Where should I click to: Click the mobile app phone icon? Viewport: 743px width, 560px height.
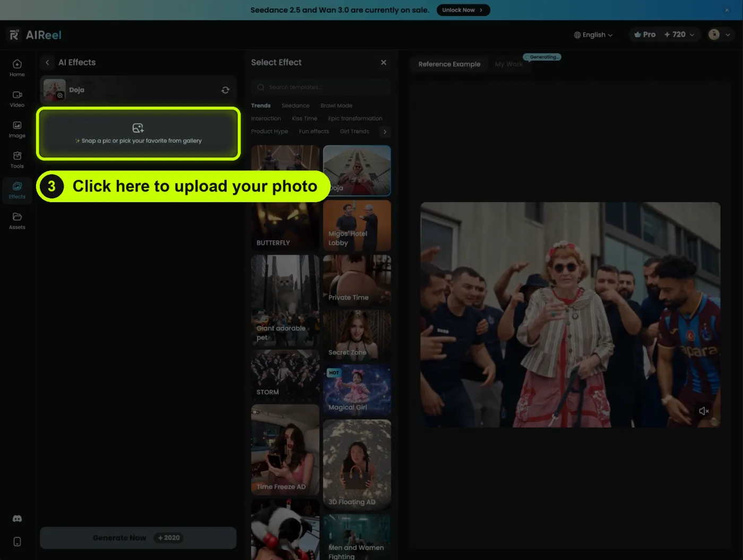click(17, 541)
